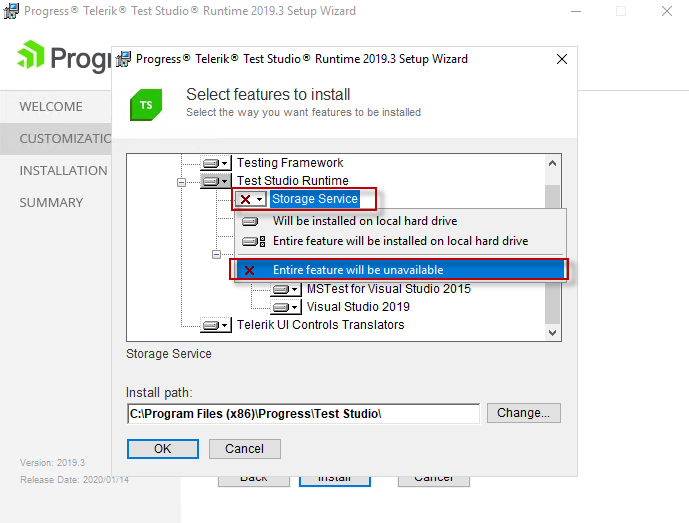Choose 'Will be installed on local hard drive'
Screen dimensions: 689x523
(400, 221)
